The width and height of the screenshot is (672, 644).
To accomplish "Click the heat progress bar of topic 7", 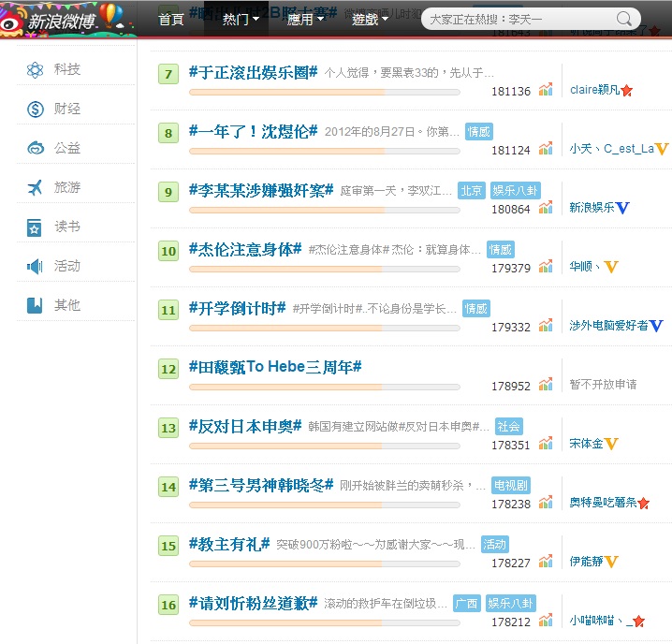I will 325,92.
